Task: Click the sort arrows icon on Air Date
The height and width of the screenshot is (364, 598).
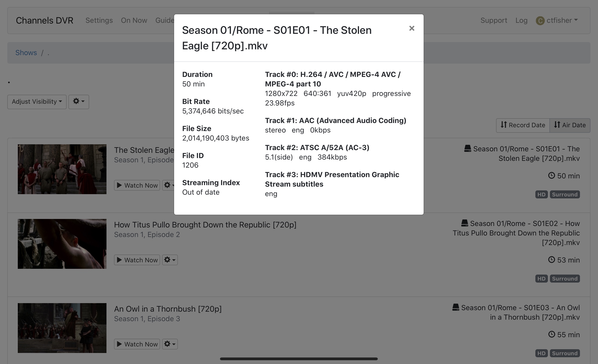Action: [557, 125]
